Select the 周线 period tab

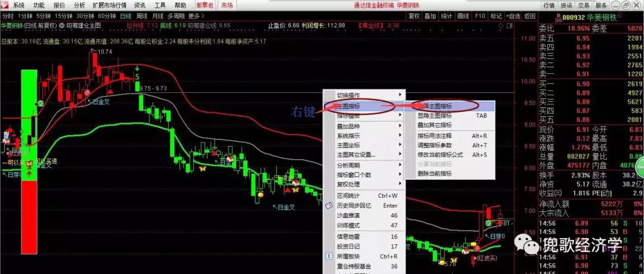coord(142,16)
